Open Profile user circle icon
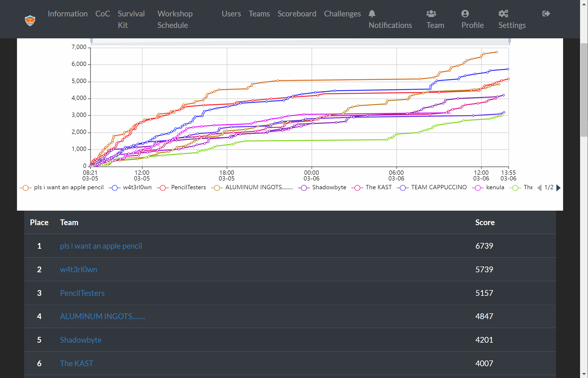The image size is (588, 378). pos(465,13)
